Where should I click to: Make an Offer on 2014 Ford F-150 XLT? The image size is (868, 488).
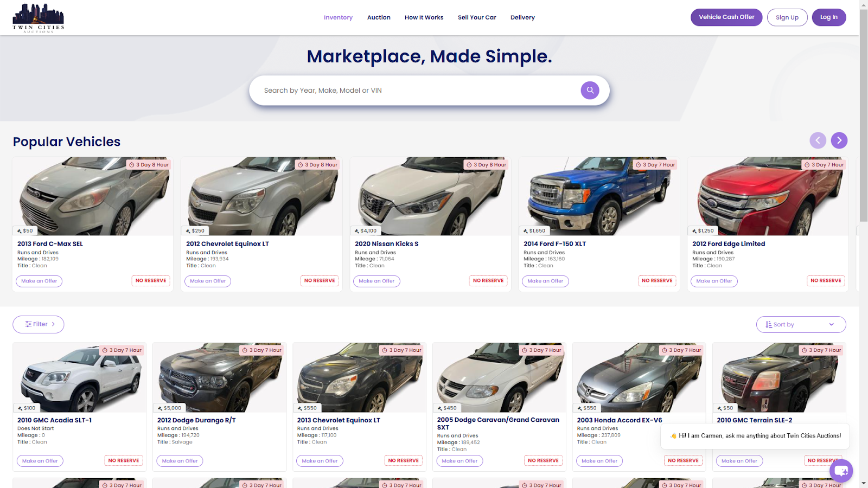545,281
